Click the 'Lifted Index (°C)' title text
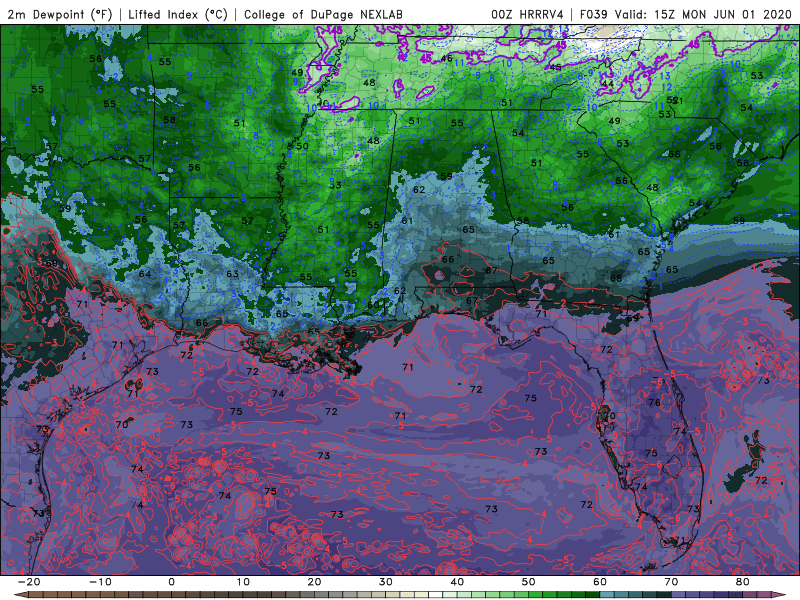 point(178,15)
